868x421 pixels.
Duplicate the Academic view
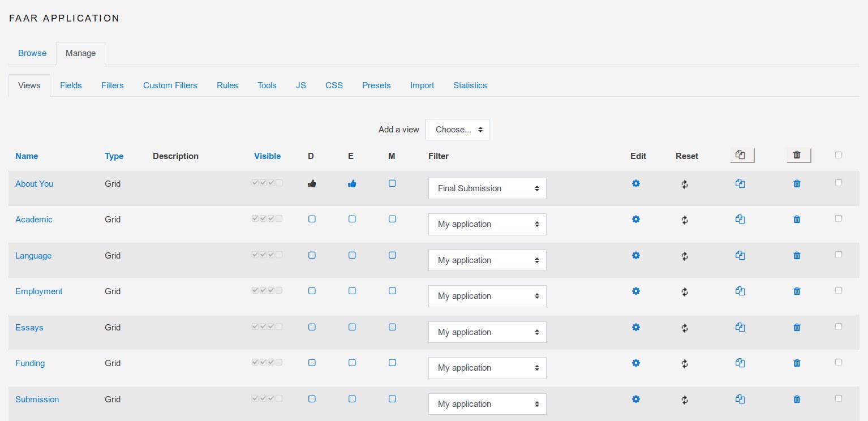pos(740,219)
